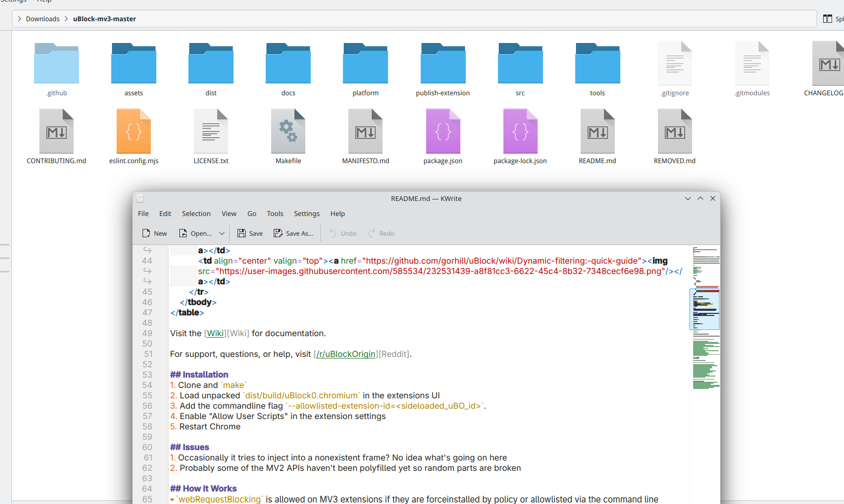Open the Selection menu in KWrite
The image size is (844, 504).
196,213
